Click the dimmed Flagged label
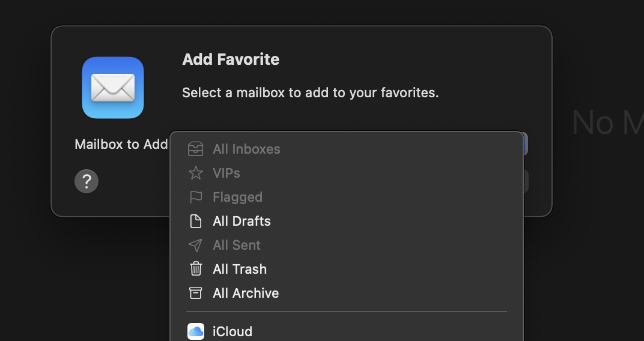This screenshot has width=644, height=341. 237,197
